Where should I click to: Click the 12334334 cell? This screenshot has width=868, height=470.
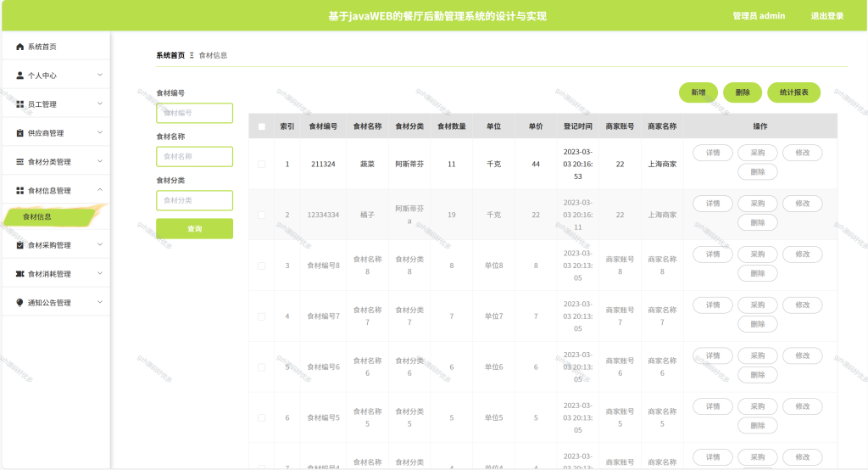click(323, 215)
